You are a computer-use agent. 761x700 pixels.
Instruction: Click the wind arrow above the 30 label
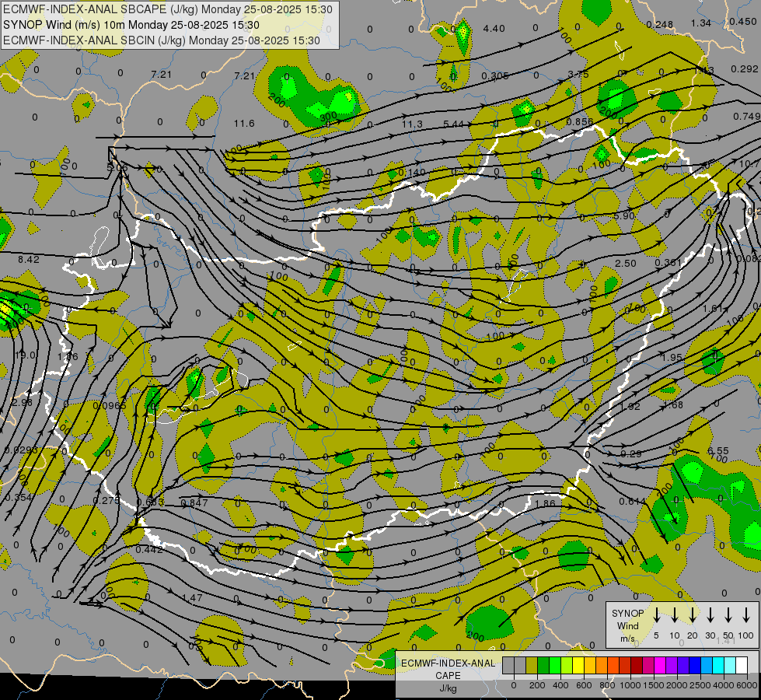pyautogui.click(x=710, y=615)
